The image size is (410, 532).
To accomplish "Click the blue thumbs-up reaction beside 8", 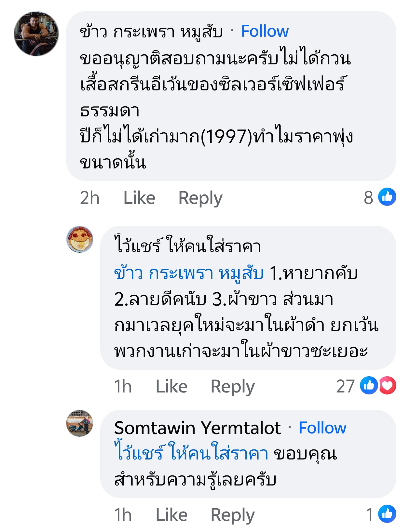I will click(387, 197).
